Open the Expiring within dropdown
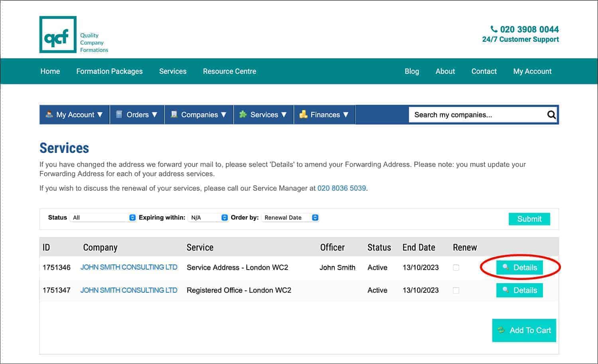This screenshot has width=598, height=364. point(208,217)
